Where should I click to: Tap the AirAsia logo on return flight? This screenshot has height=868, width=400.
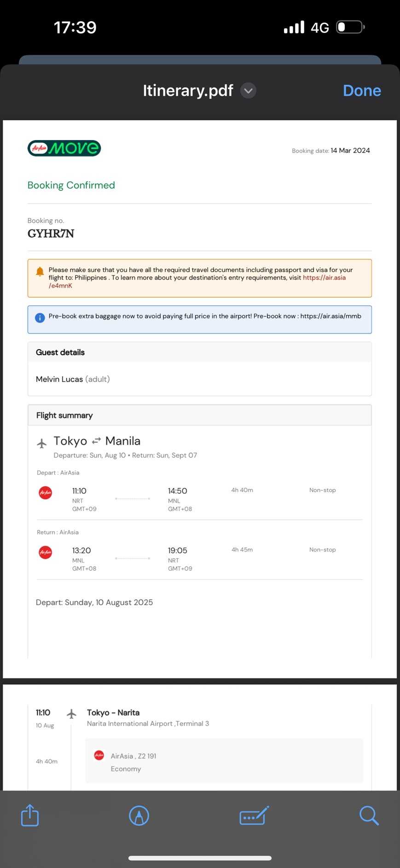[x=45, y=552]
